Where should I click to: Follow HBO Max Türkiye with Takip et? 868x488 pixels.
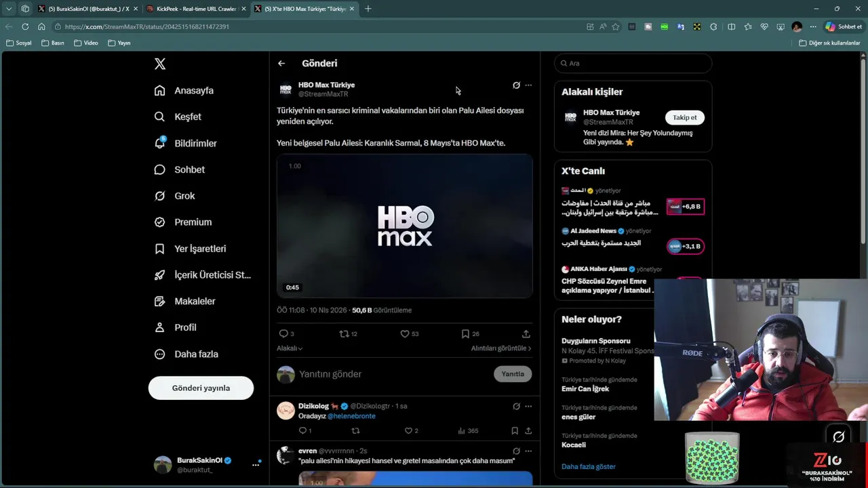(x=684, y=117)
